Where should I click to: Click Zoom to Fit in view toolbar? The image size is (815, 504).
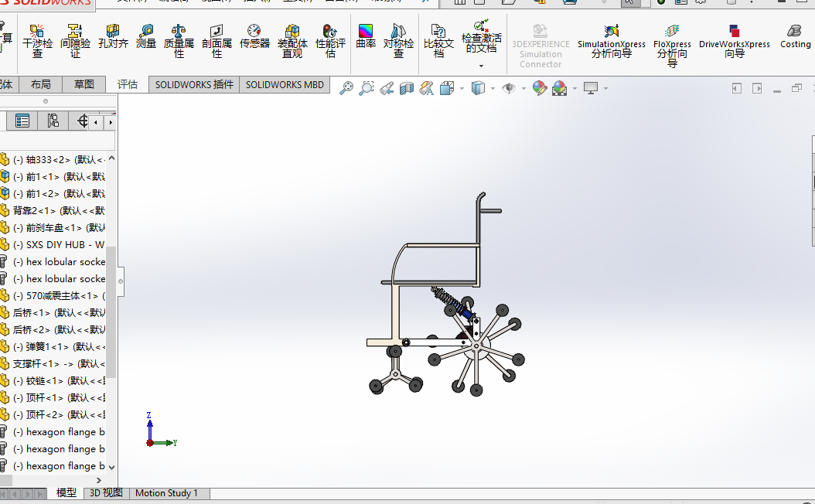tap(346, 88)
